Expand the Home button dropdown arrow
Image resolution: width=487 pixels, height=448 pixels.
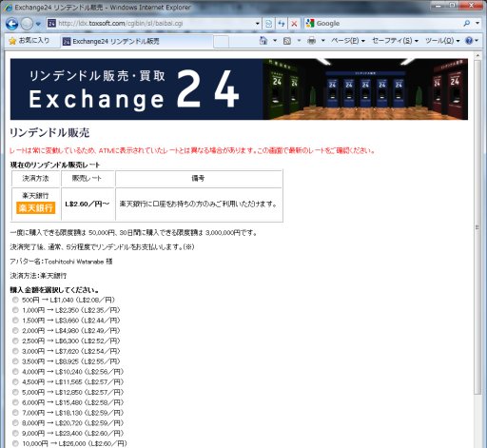(x=275, y=41)
